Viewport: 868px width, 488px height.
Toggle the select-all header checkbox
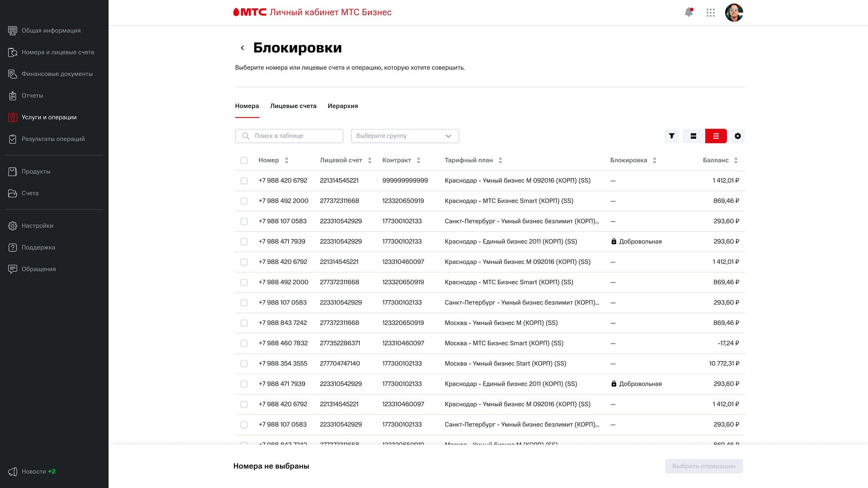coord(244,160)
